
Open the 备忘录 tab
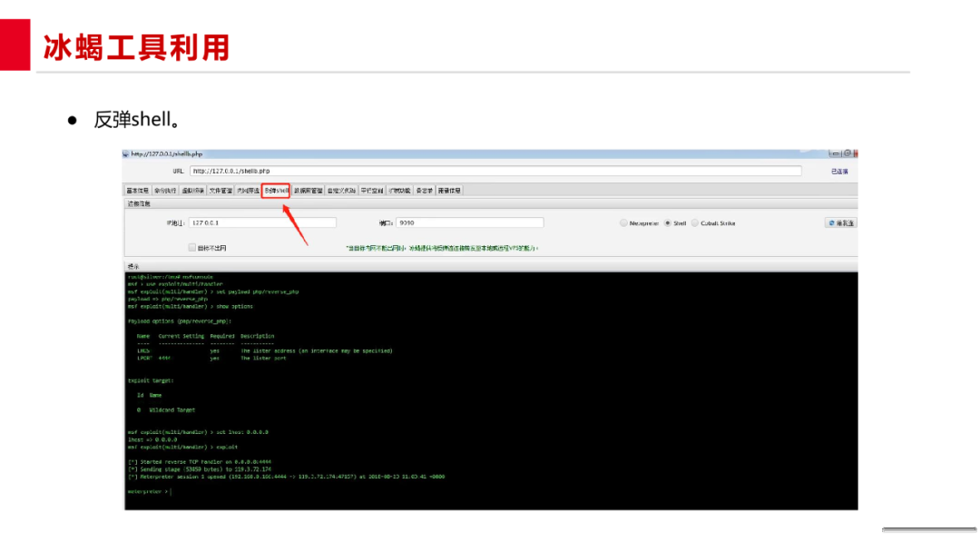click(x=425, y=191)
